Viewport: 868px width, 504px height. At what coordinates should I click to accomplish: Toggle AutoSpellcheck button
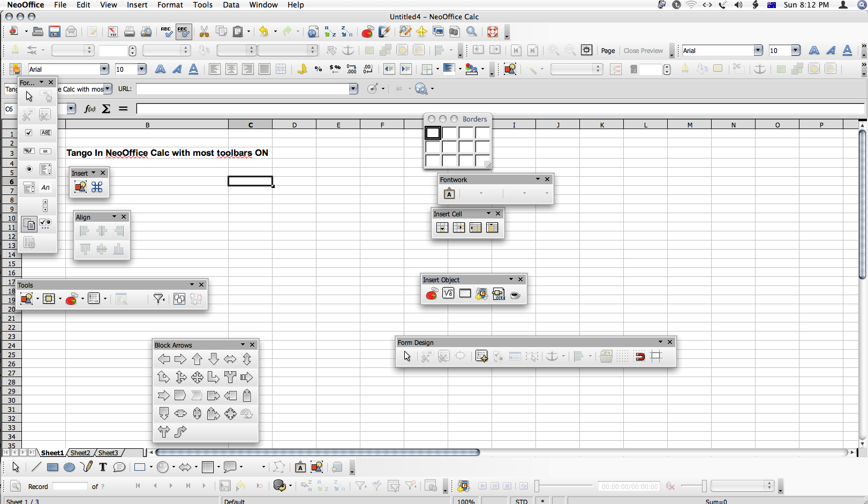(x=183, y=32)
